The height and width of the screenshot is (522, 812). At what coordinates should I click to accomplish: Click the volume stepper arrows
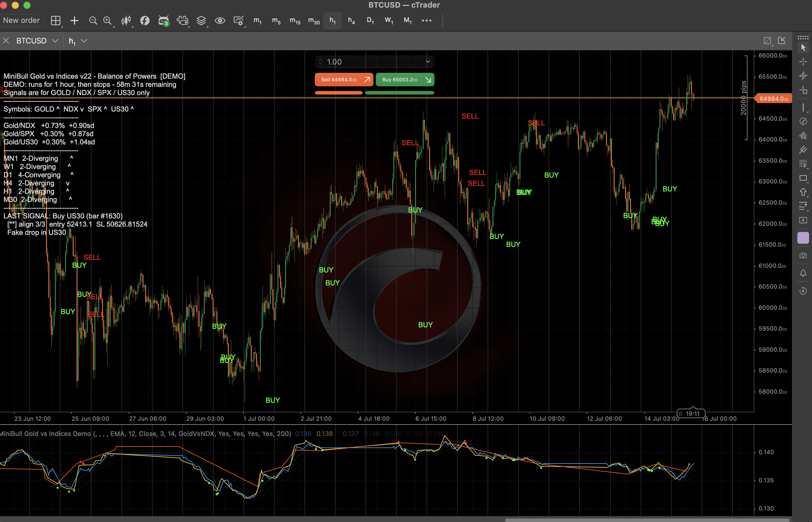tap(320, 62)
